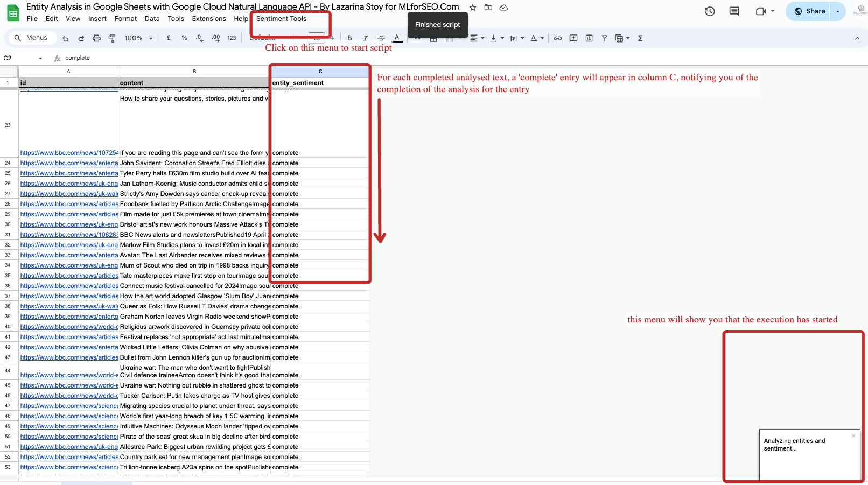
Task: Open link in row 24 John Savident
Action: click(x=69, y=163)
